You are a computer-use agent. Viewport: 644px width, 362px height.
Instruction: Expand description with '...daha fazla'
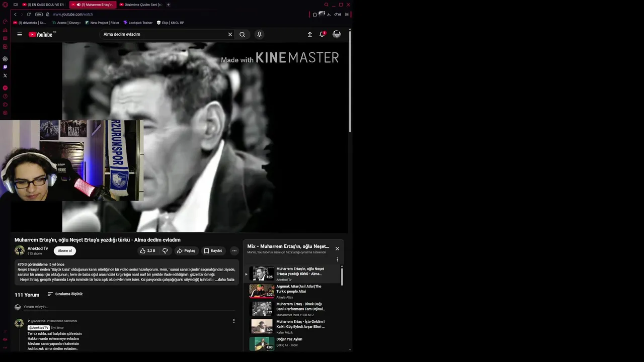click(225, 280)
